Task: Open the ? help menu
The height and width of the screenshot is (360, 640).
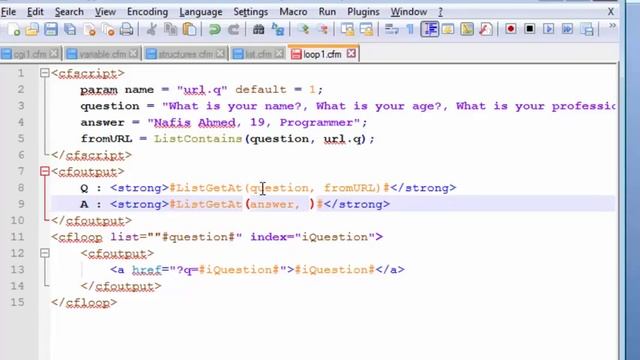Action: coord(440,12)
